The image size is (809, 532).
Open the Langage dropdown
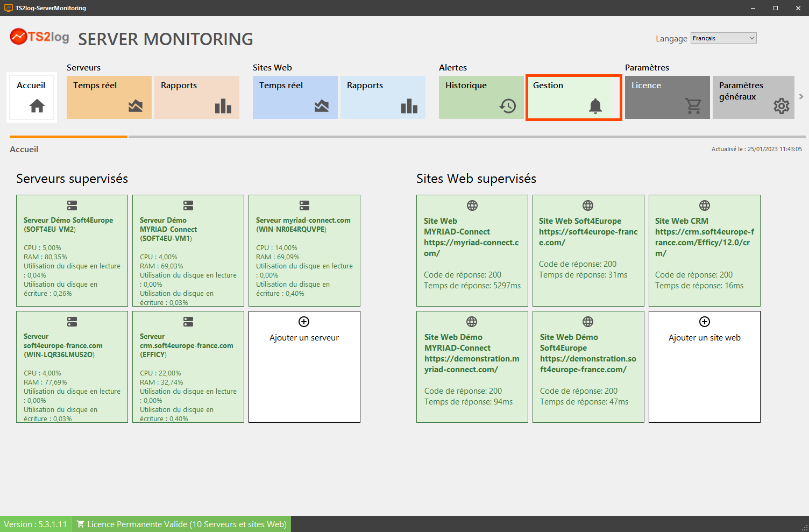coord(723,38)
